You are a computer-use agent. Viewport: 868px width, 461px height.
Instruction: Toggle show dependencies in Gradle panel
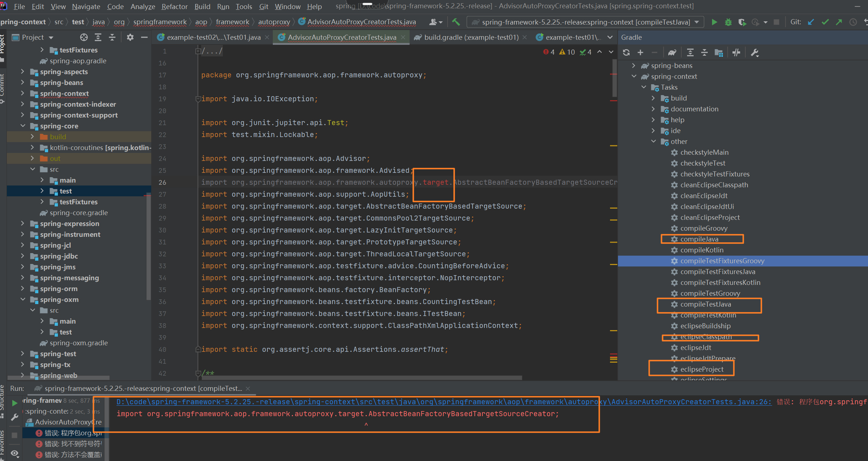(x=719, y=52)
